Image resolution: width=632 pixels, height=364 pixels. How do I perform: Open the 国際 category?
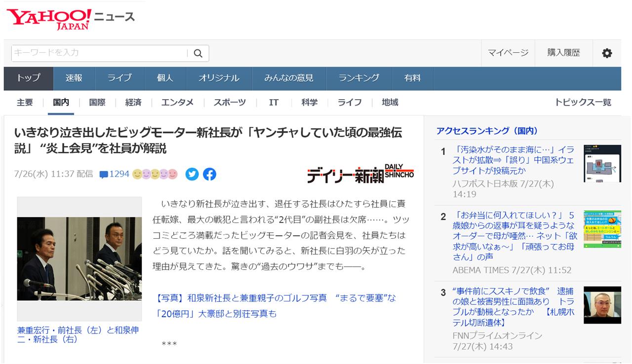point(97,103)
